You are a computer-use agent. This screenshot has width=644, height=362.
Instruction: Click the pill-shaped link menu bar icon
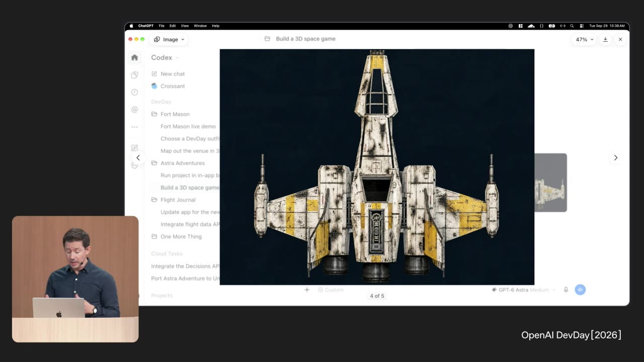point(552,26)
